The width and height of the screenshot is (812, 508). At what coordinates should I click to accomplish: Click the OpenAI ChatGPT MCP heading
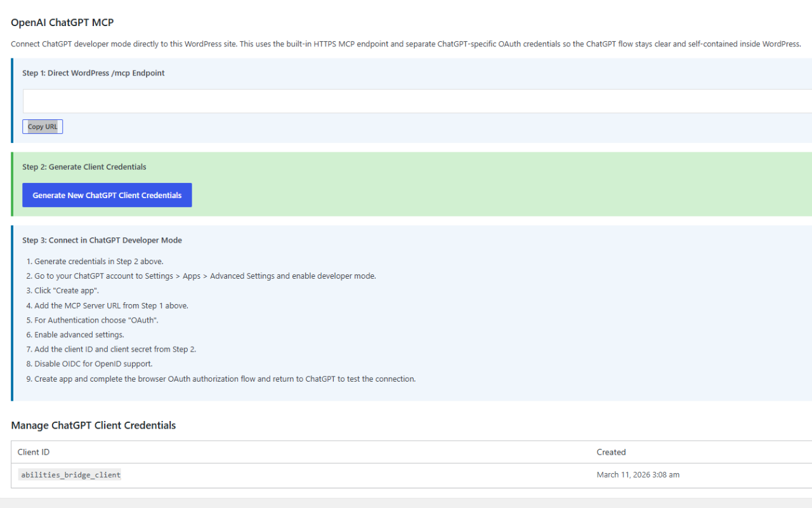click(x=62, y=22)
